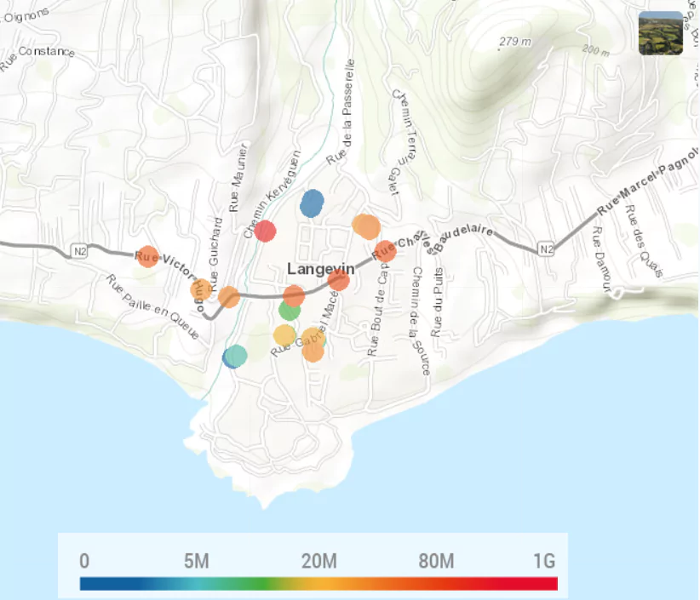This screenshot has height=600, width=700.
Task: Select the teal marker near the coastline
Action: [236, 356]
